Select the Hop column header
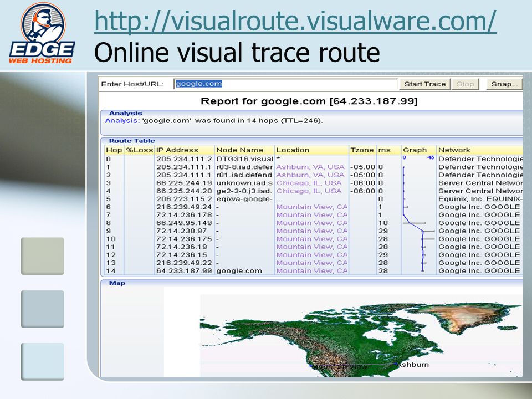 point(114,150)
